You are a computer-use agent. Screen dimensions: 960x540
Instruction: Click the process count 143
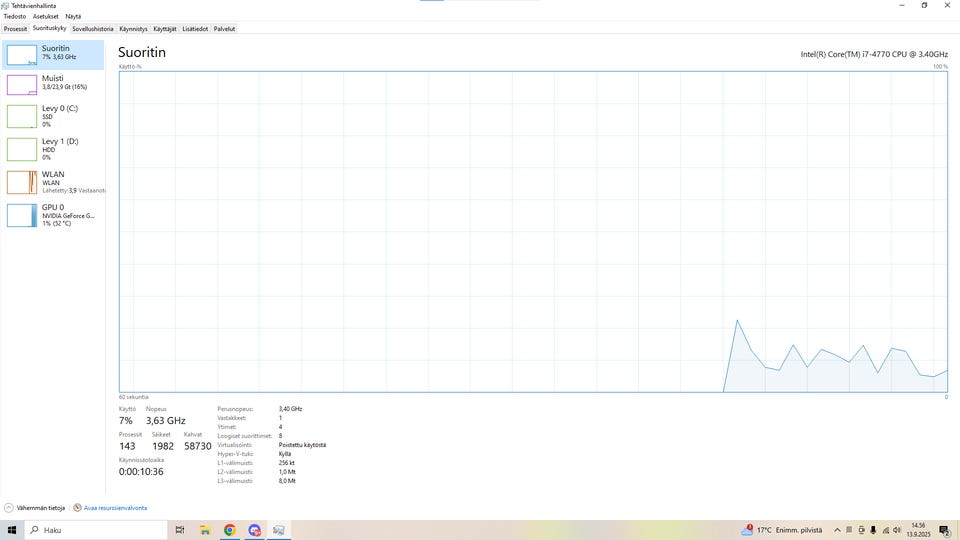click(127, 446)
